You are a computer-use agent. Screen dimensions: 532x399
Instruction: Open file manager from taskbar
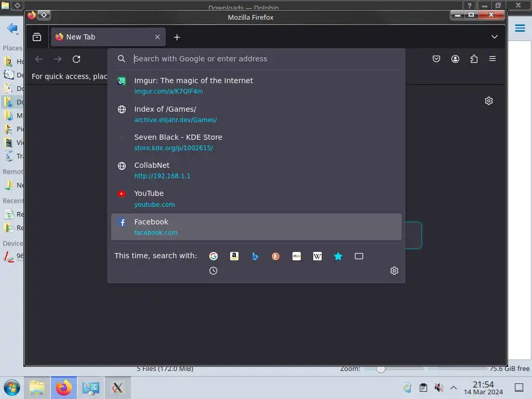pos(37,388)
